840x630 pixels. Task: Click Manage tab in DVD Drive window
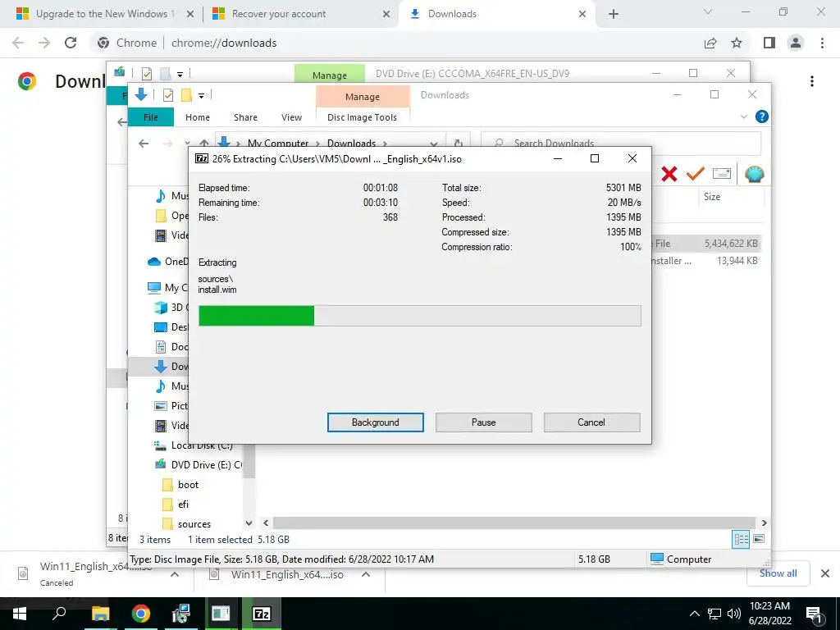(x=330, y=75)
